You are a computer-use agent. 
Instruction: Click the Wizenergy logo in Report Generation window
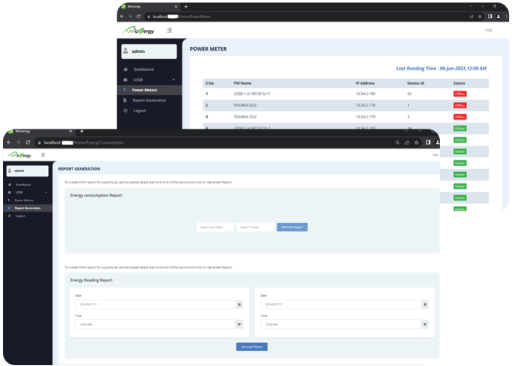point(19,155)
